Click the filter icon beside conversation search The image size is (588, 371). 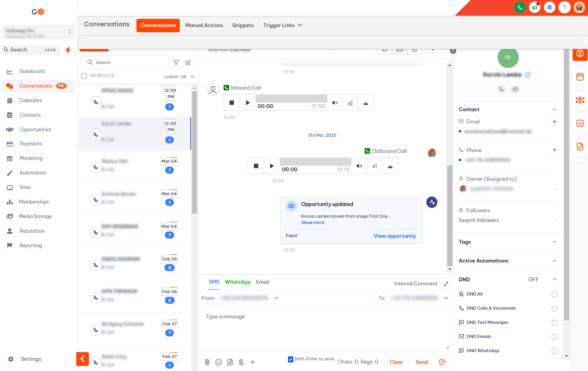[x=176, y=62]
